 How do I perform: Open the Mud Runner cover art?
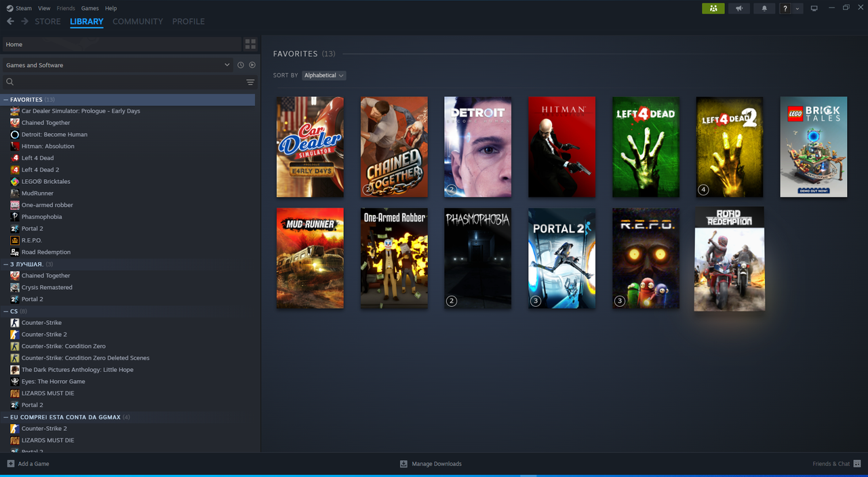tap(310, 259)
